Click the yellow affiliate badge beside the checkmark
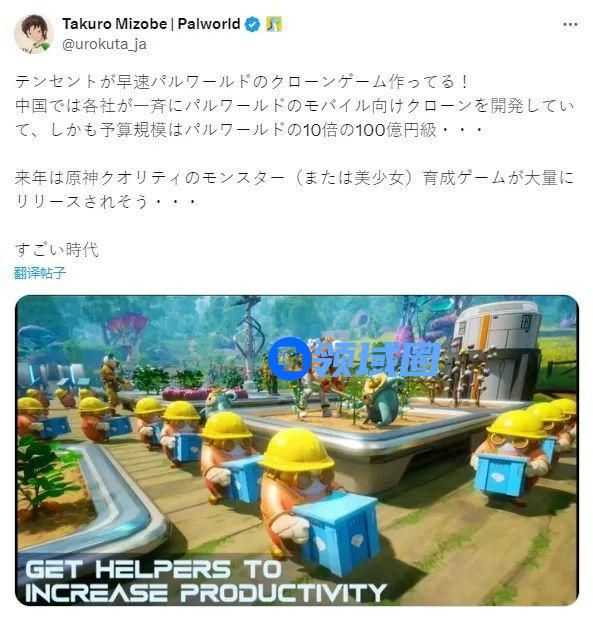The width and height of the screenshot is (593, 619). [274, 24]
